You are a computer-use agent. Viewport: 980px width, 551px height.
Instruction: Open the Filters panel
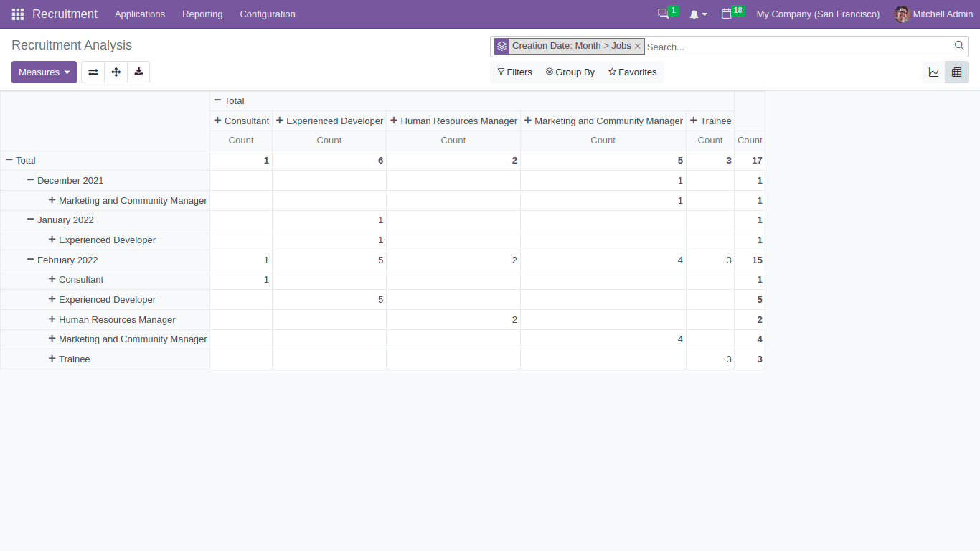click(514, 72)
